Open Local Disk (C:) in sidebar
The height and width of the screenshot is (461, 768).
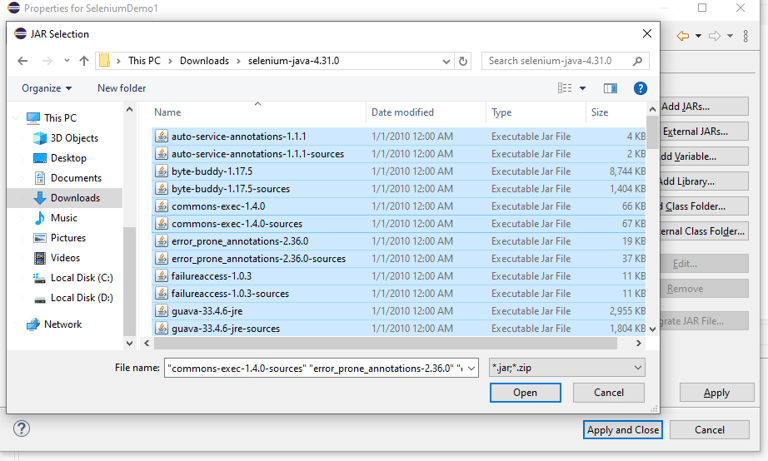tap(81, 278)
